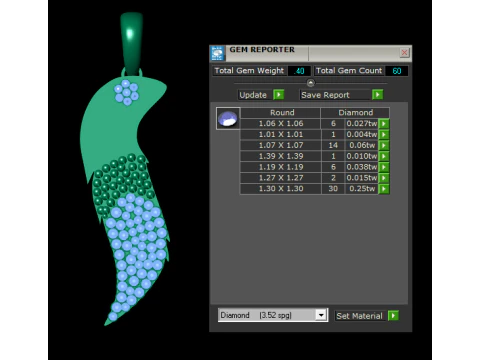Image resolution: width=480 pixels, height=360 pixels.
Task: Click the green Set Material arrow
Action: coord(393,315)
